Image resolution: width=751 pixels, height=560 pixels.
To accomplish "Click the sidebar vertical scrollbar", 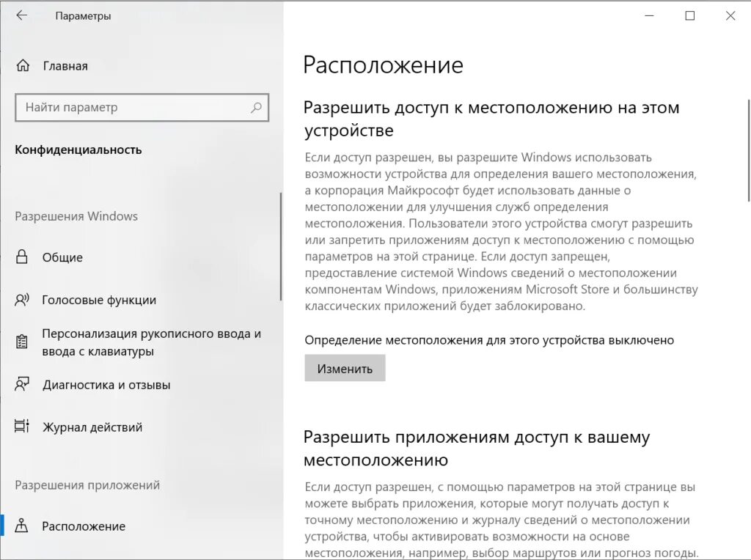I will [281, 246].
